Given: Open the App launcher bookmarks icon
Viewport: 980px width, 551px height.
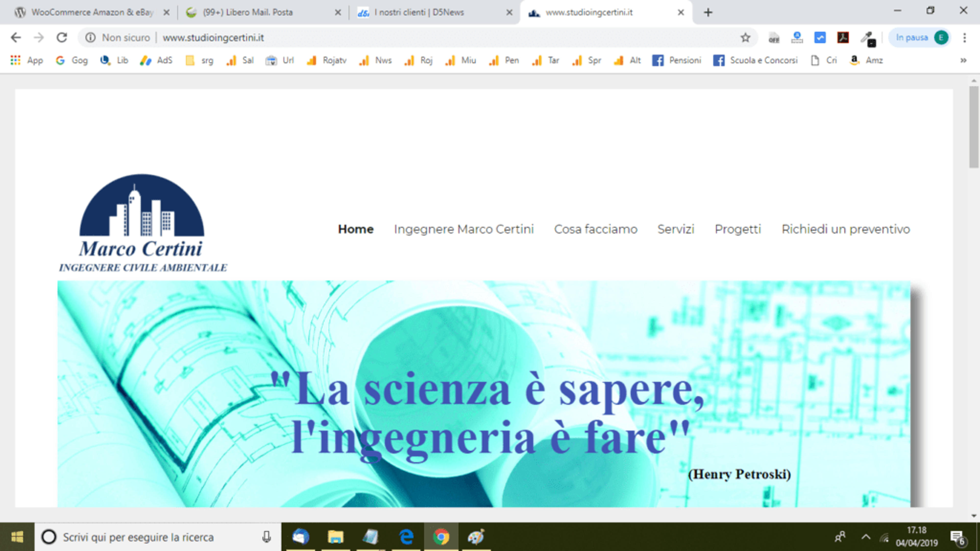Looking at the screenshot, I should [x=15, y=60].
